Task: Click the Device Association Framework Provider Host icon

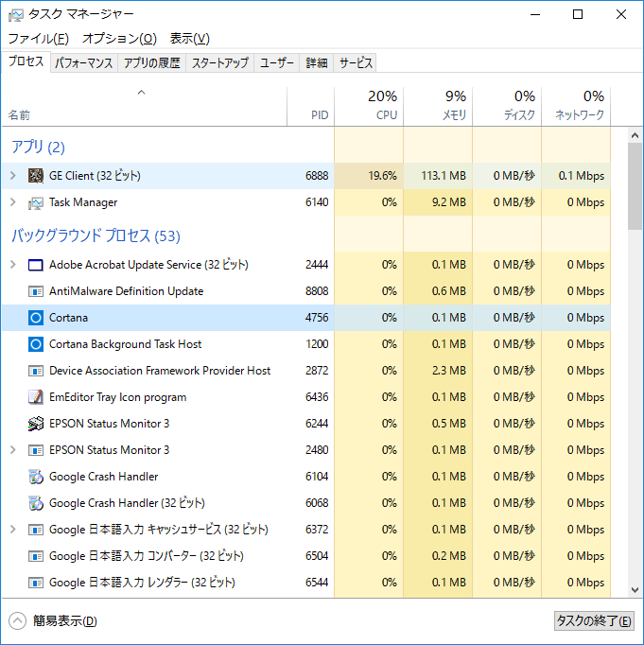Action: pos(36,371)
